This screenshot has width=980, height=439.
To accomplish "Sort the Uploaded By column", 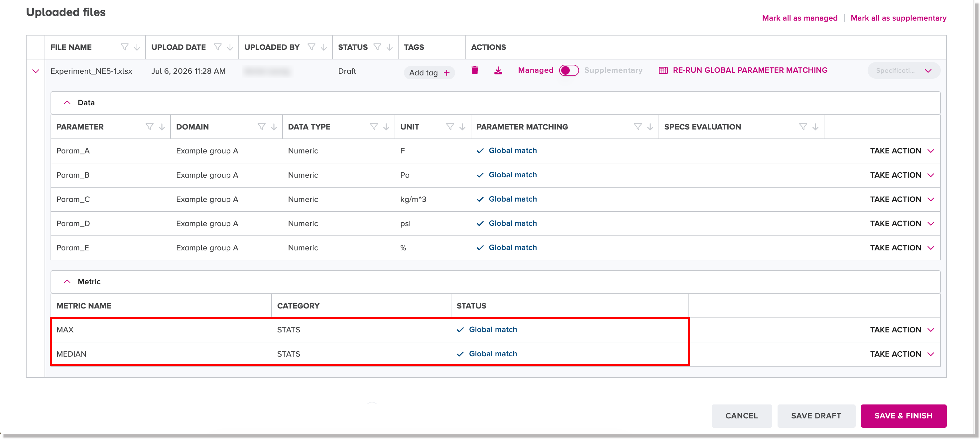I will pos(324,47).
